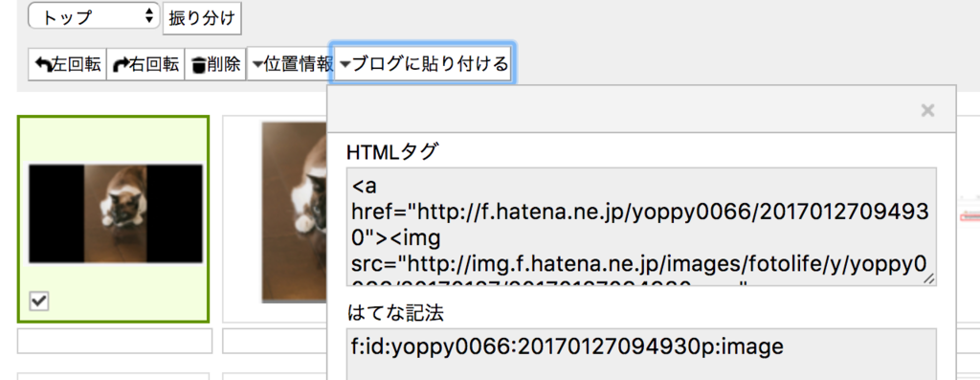Select the HTMLタグ code text area
Viewport: 980px width, 380px height.
tap(641, 226)
